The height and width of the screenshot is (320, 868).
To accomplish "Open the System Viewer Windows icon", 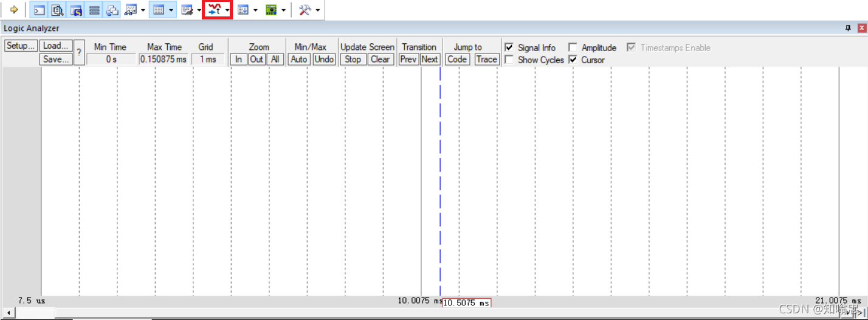I will click(x=272, y=10).
